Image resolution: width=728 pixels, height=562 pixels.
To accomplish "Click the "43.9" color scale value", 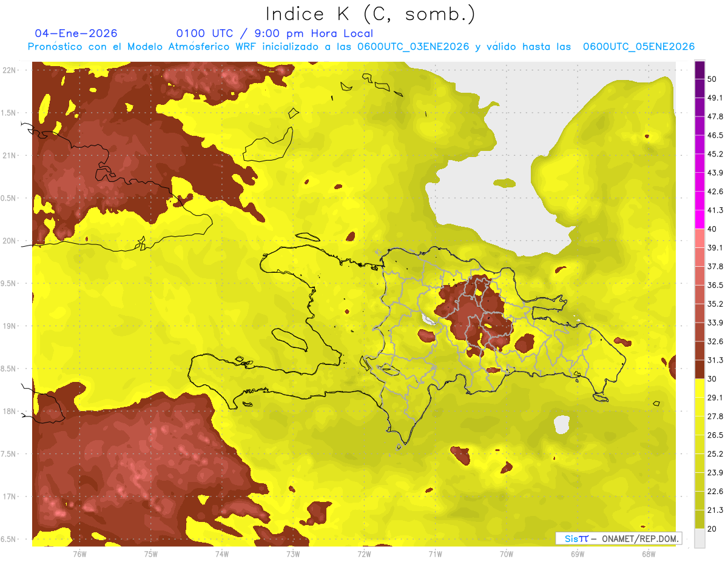I will pyautogui.click(x=715, y=173).
